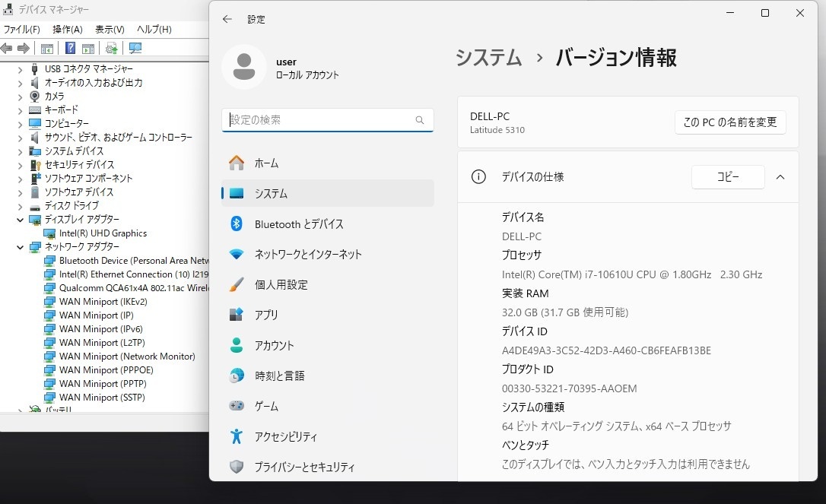Open 個人用設定 page

[x=328, y=285]
